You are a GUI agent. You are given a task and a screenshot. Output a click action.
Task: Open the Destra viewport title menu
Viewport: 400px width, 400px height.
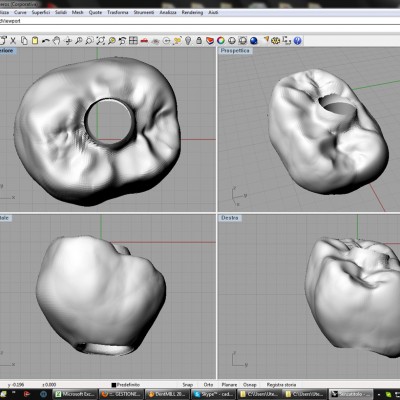click(230, 218)
